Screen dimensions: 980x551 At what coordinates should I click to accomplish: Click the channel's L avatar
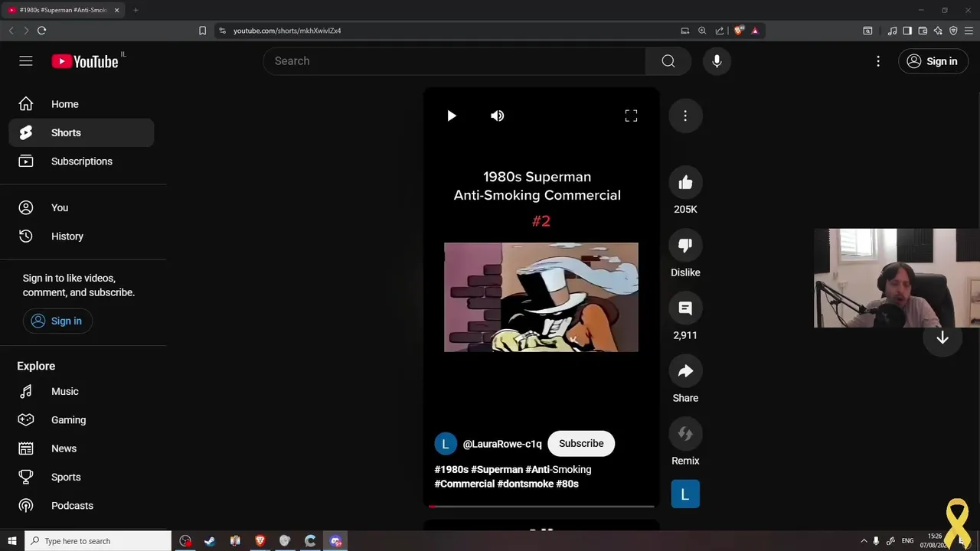click(x=446, y=444)
